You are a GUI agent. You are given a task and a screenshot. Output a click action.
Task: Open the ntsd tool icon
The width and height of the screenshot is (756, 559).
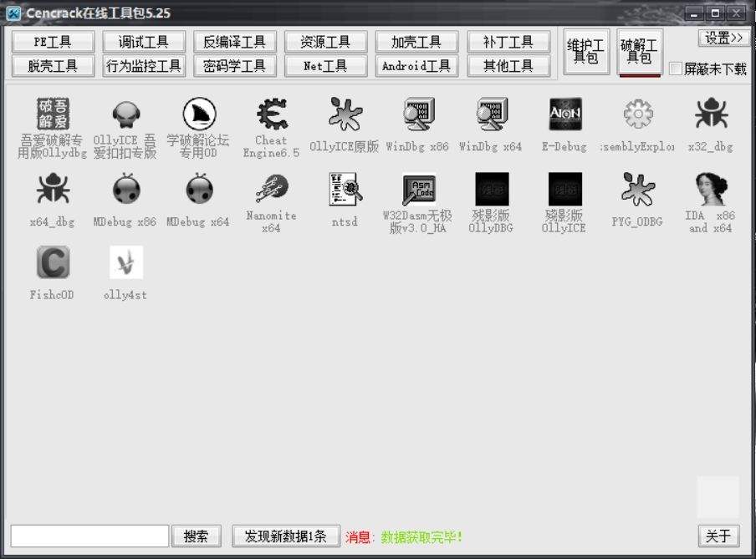pyautogui.click(x=345, y=189)
